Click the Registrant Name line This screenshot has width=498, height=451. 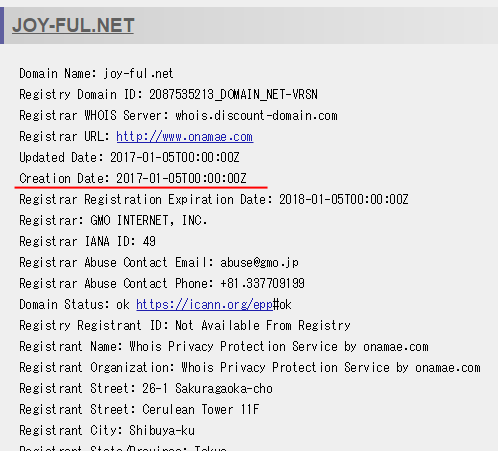224,347
